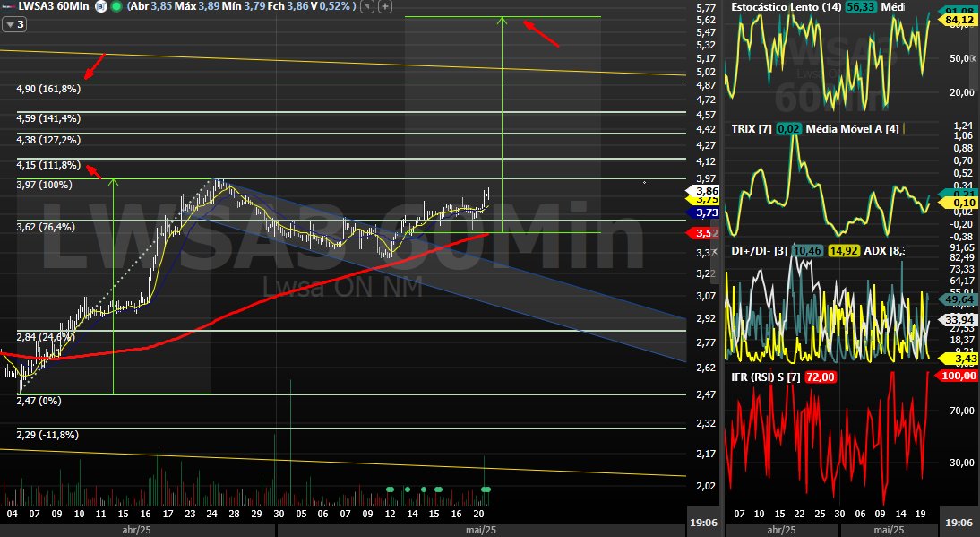Click the Fch 3,86 closing value in the header
The height and width of the screenshot is (537, 980).
[288, 6]
